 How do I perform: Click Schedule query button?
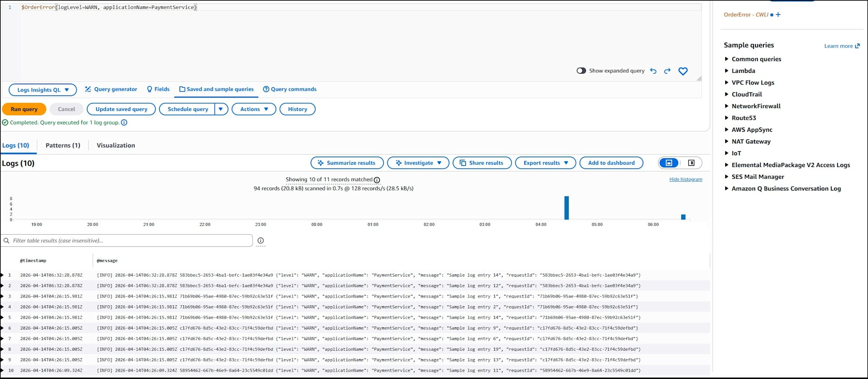click(x=187, y=109)
